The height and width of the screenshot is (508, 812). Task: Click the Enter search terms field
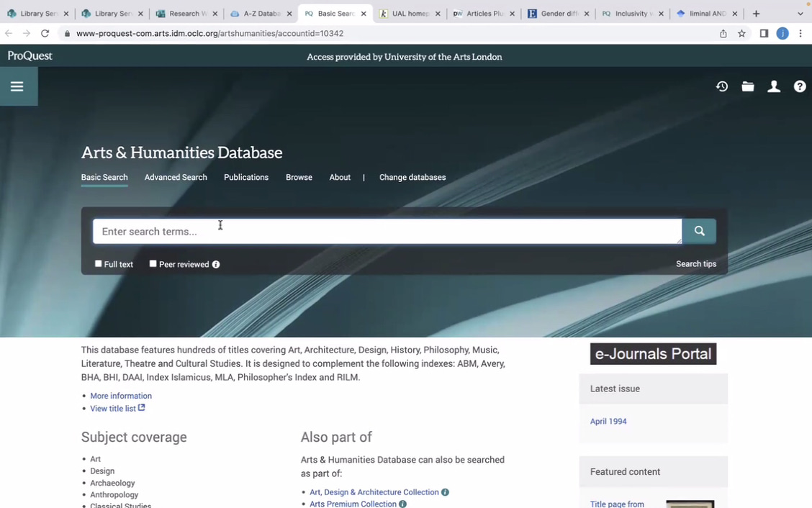387,232
